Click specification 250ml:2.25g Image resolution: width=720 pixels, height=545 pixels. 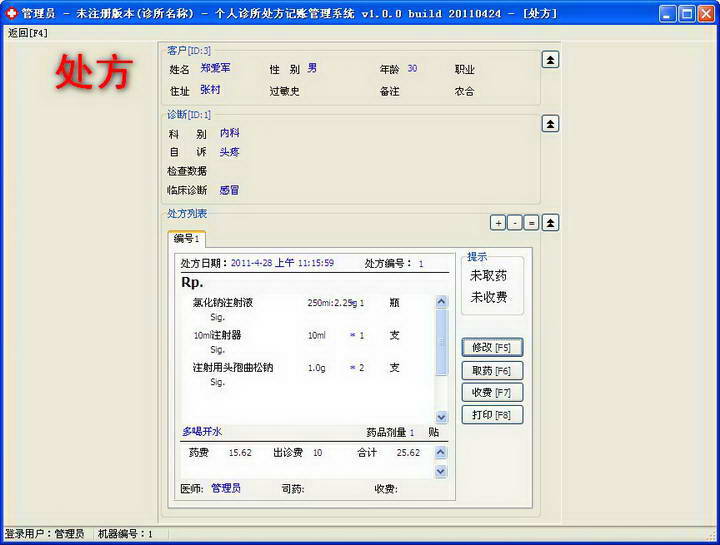(x=332, y=303)
